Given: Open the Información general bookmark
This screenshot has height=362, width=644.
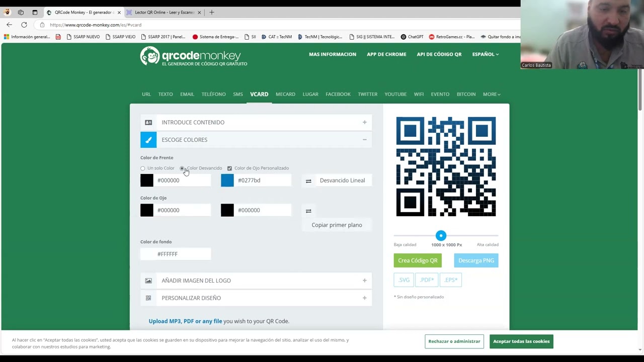Looking at the screenshot, I should pyautogui.click(x=27, y=37).
